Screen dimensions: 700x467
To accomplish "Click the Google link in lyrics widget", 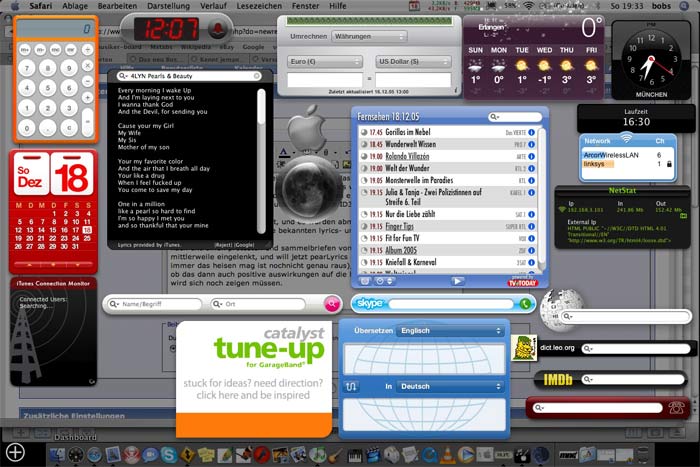I will (245, 245).
